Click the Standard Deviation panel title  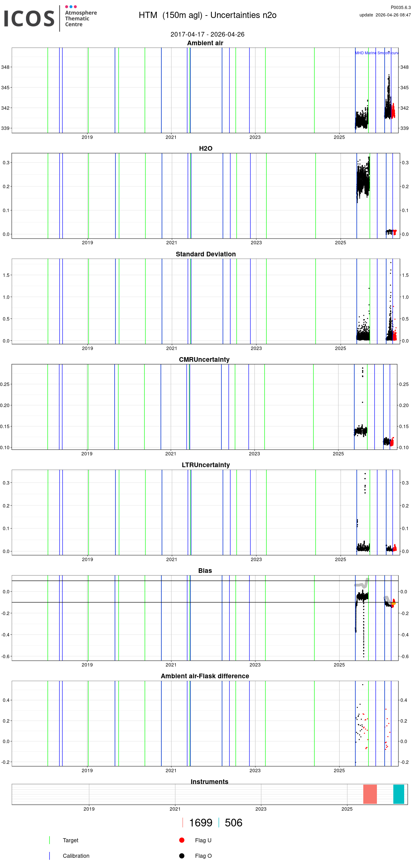coord(205,254)
